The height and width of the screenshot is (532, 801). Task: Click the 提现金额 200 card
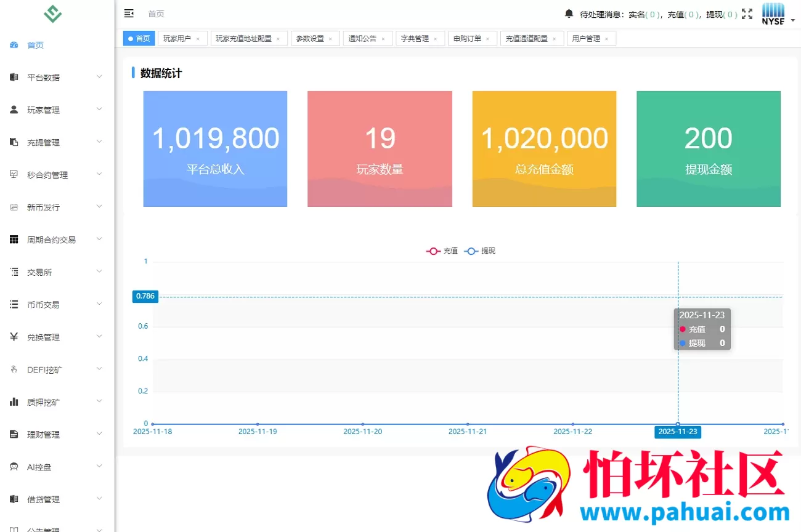[x=709, y=149]
